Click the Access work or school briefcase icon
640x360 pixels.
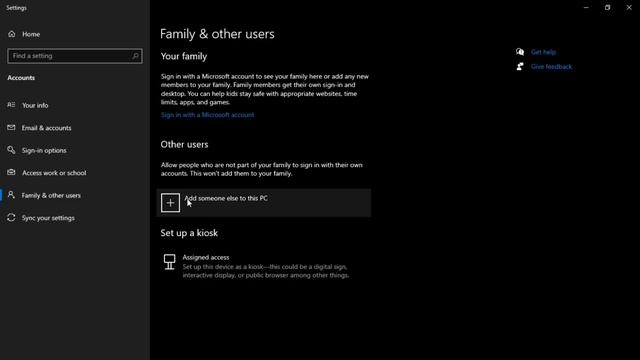[x=11, y=173]
